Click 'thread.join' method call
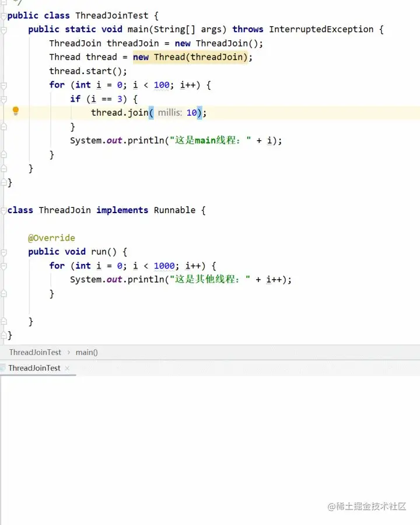This screenshot has height=525, width=420. pyautogui.click(x=120, y=113)
